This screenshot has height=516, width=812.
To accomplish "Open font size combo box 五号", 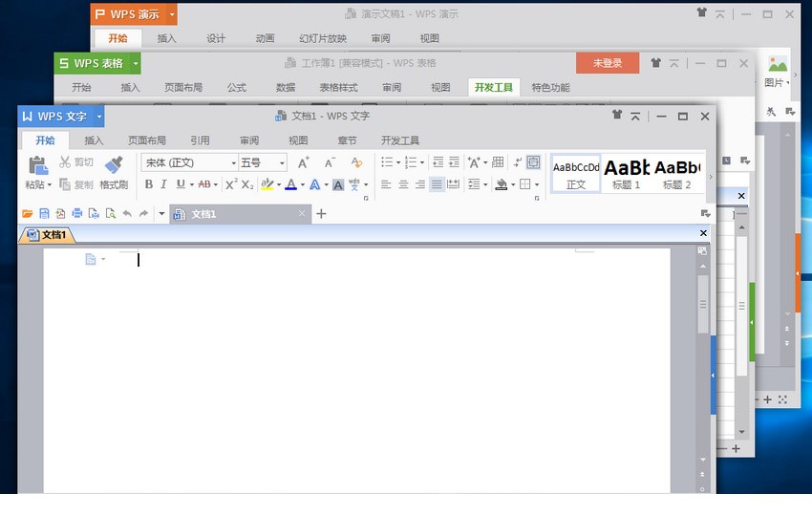I will pyautogui.click(x=263, y=162).
